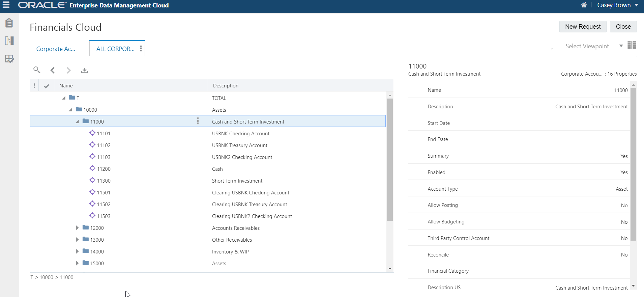Click the node icon for 11503
Viewport: 644px width, 297px height.
point(92,216)
